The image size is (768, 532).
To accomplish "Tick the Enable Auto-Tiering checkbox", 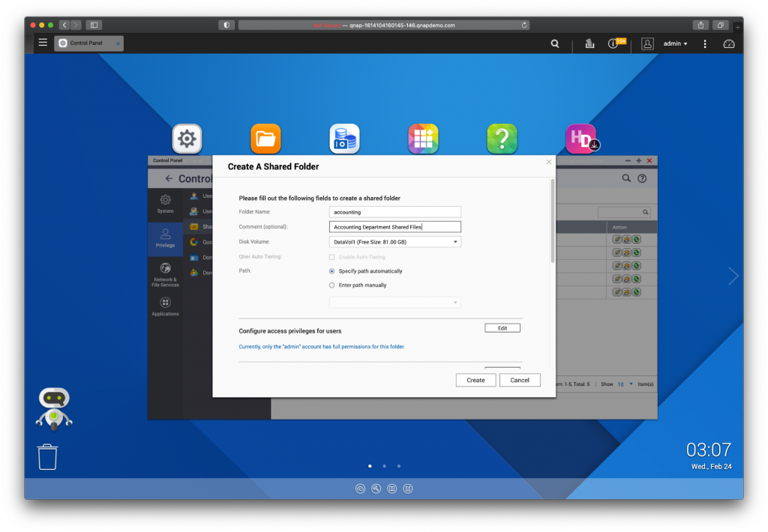I will pos(332,257).
